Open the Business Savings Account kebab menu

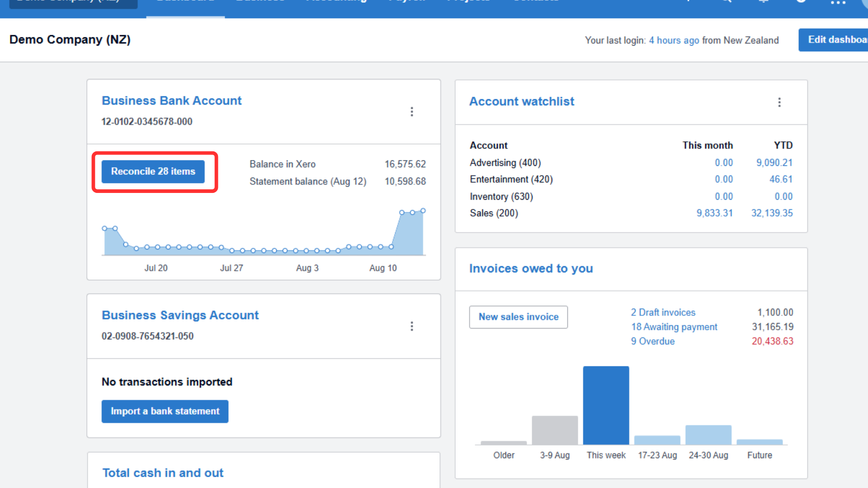411,326
